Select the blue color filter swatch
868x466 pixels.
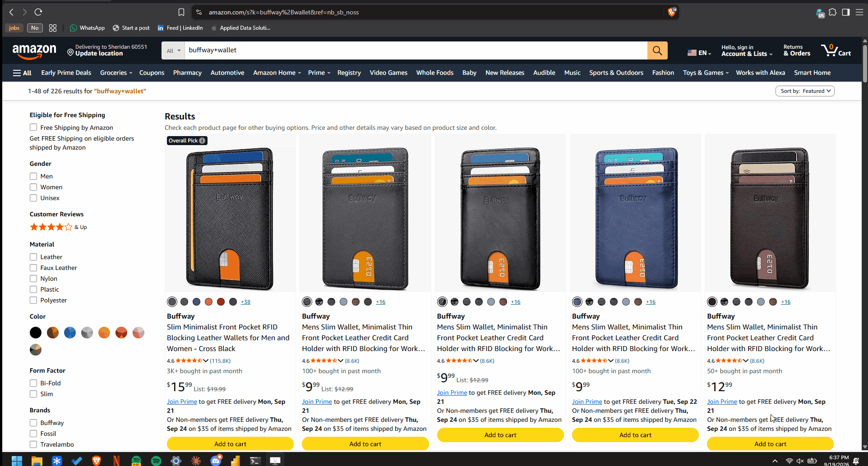point(70,333)
